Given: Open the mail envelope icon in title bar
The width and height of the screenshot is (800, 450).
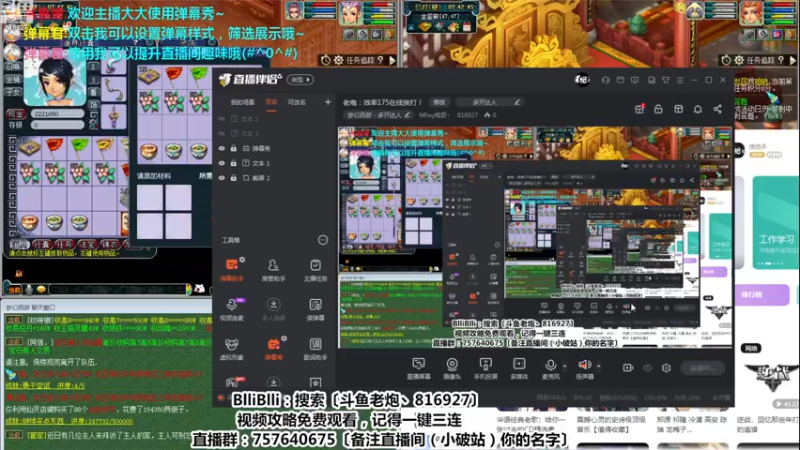Looking at the screenshot, I should click(x=620, y=80).
